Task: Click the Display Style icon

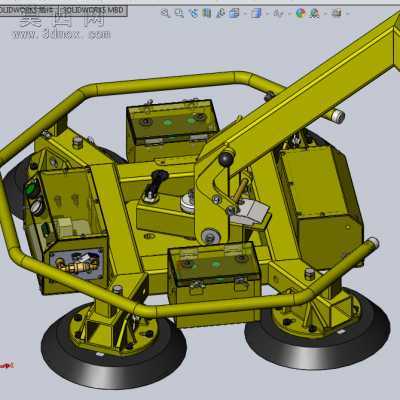Action: click(x=256, y=13)
